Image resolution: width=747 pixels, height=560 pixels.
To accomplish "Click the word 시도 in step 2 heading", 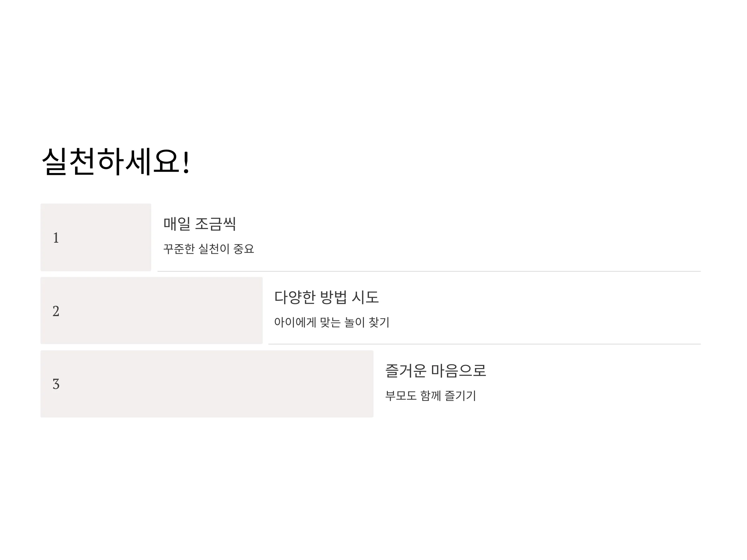I will [x=365, y=297].
